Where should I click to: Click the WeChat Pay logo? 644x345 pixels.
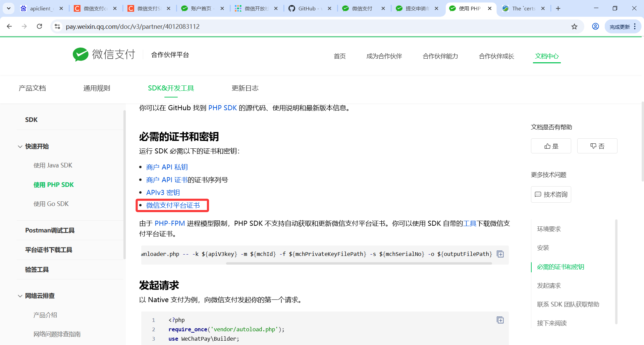(104, 54)
